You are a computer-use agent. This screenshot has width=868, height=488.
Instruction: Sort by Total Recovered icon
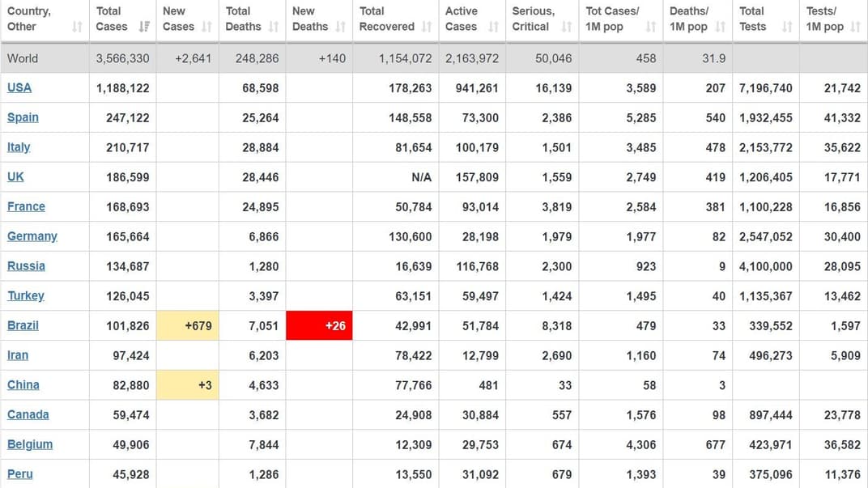[427, 27]
